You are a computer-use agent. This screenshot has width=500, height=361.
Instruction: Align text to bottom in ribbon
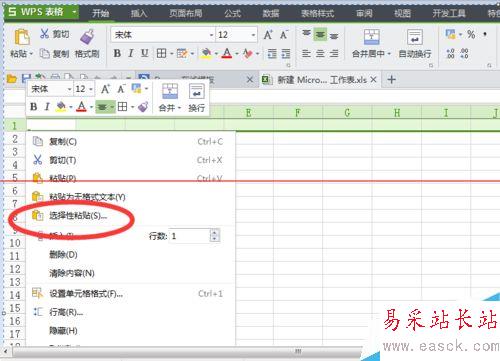tap(334, 35)
